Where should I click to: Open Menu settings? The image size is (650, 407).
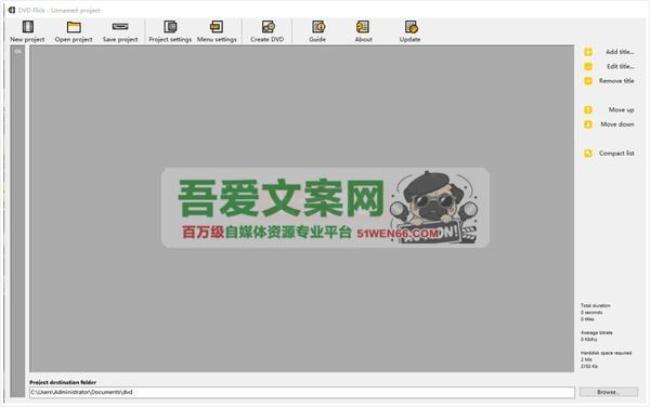click(x=216, y=31)
